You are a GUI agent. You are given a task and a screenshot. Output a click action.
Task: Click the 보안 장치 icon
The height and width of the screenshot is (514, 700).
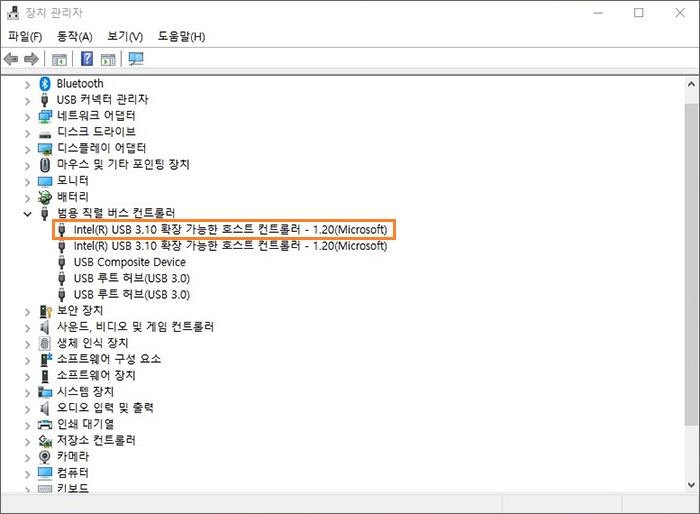pyautogui.click(x=45, y=311)
